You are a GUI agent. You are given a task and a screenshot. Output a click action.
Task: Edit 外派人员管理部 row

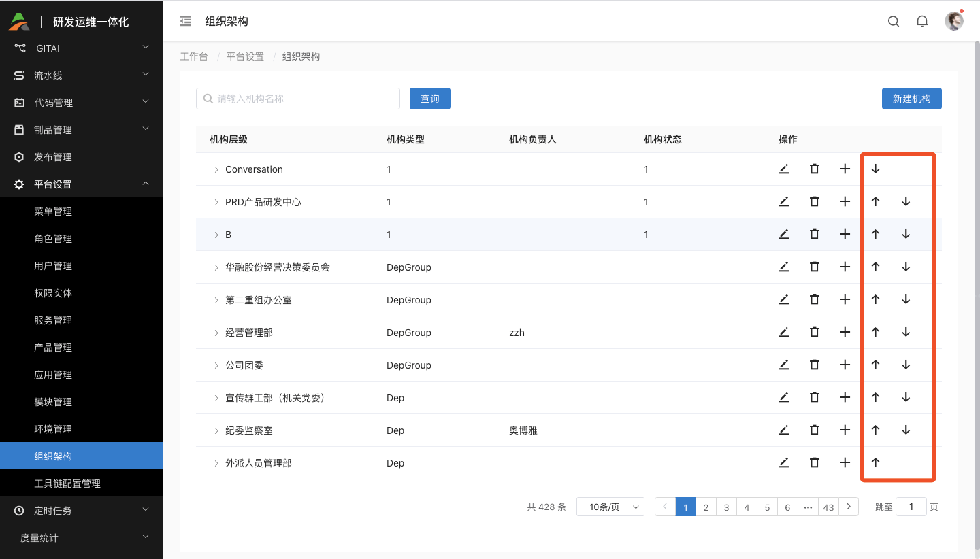tap(784, 462)
